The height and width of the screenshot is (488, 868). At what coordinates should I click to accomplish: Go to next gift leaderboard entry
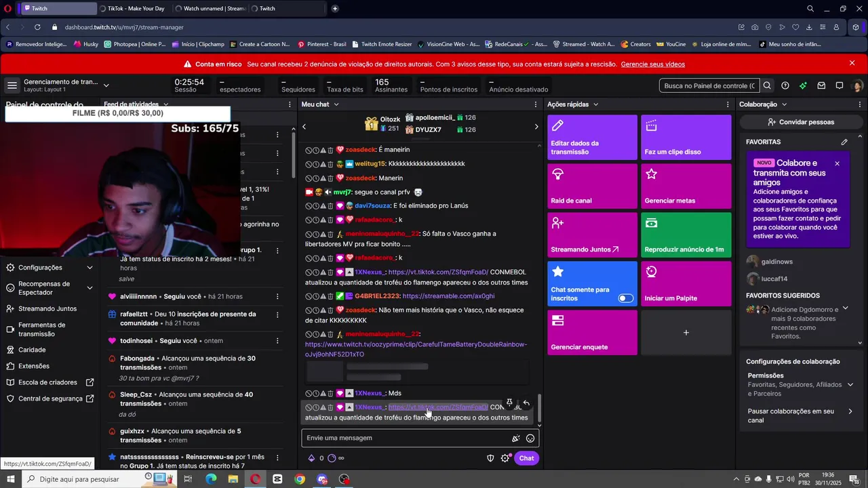click(536, 127)
